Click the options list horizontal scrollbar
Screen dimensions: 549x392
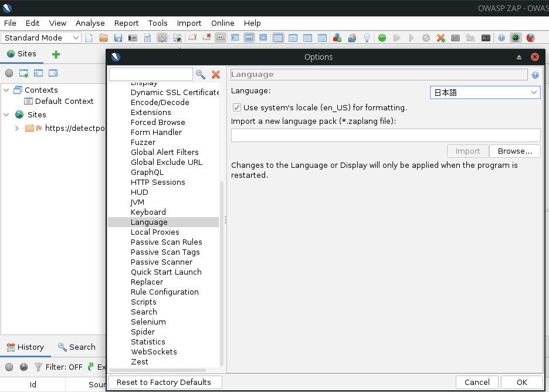pyautogui.click(x=158, y=370)
